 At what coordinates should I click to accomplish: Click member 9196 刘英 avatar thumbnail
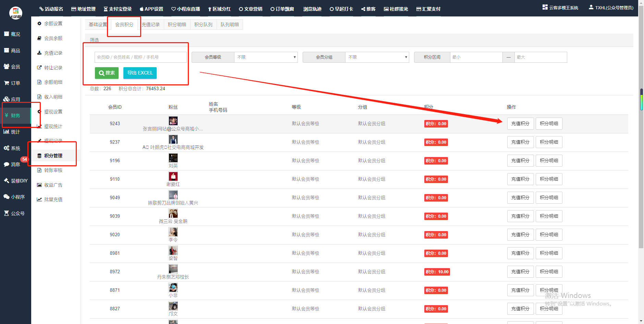tap(173, 158)
